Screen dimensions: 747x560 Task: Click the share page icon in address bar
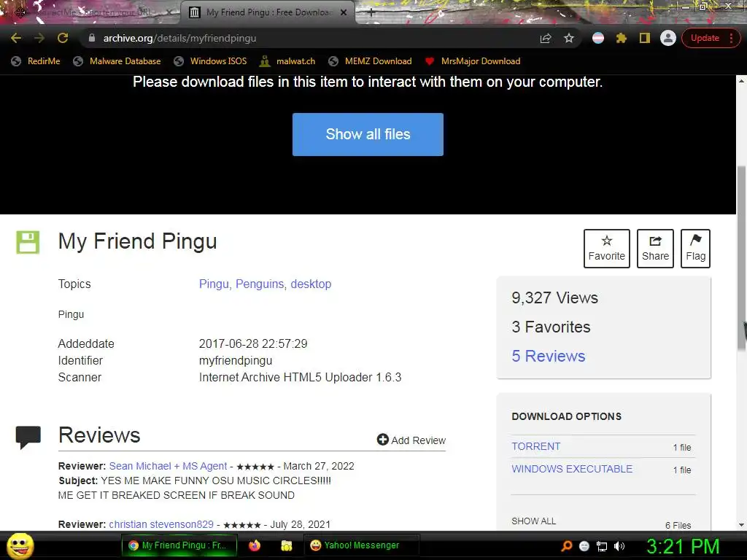[546, 38]
